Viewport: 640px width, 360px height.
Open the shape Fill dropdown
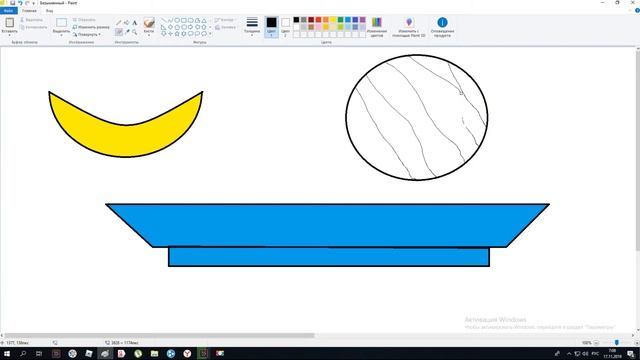(226, 27)
